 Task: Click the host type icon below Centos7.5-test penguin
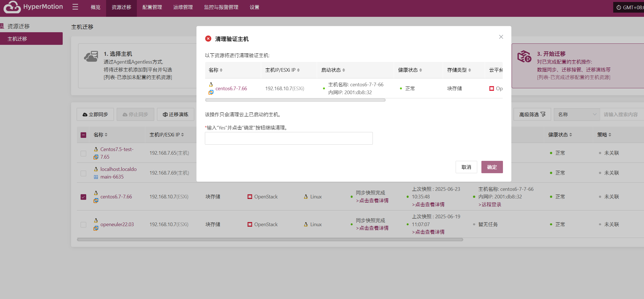click(96, 157)
